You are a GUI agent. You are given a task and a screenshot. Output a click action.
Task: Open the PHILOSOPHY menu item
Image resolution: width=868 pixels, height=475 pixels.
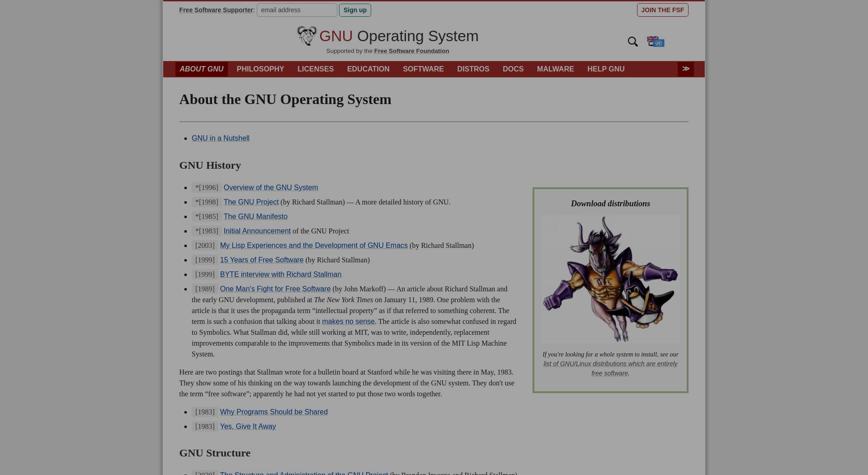(x=260, y=69)
